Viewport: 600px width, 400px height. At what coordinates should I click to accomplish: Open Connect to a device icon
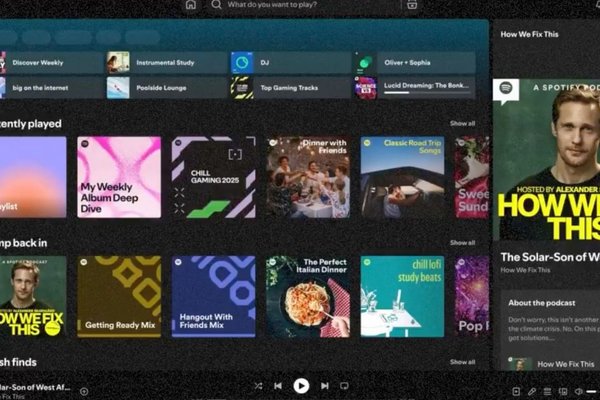(x=563, y=391)
